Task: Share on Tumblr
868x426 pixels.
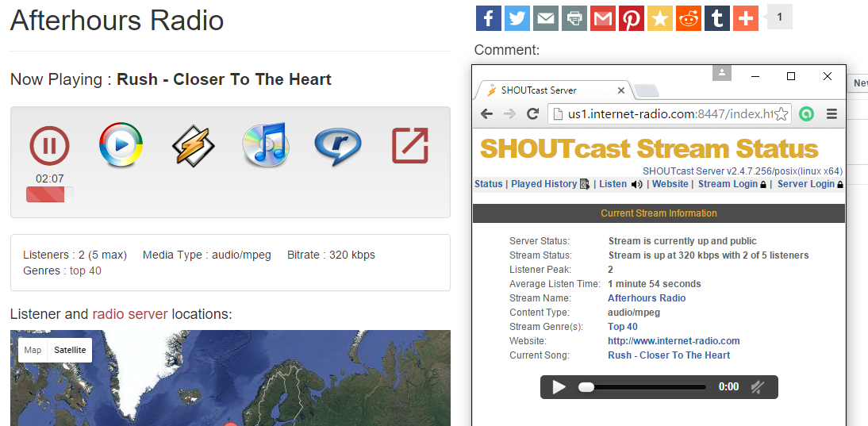Action: click(x=717, y=18)
